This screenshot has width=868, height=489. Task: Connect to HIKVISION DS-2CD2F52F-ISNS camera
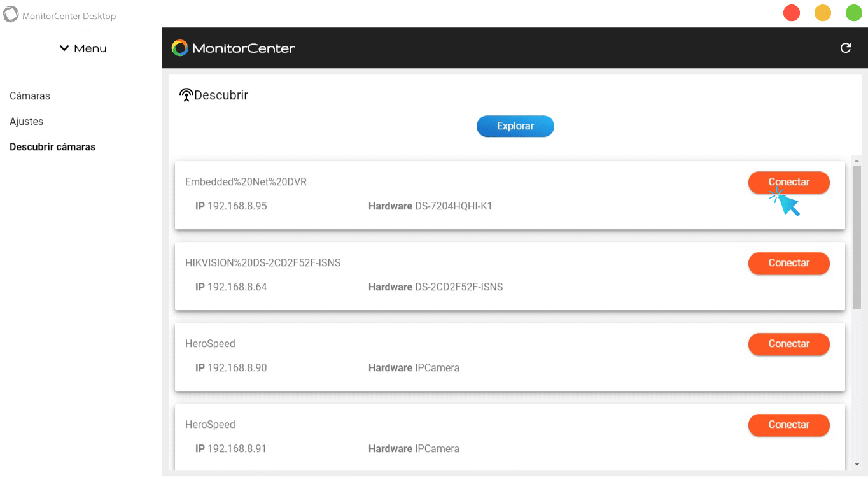click(789, 263)
